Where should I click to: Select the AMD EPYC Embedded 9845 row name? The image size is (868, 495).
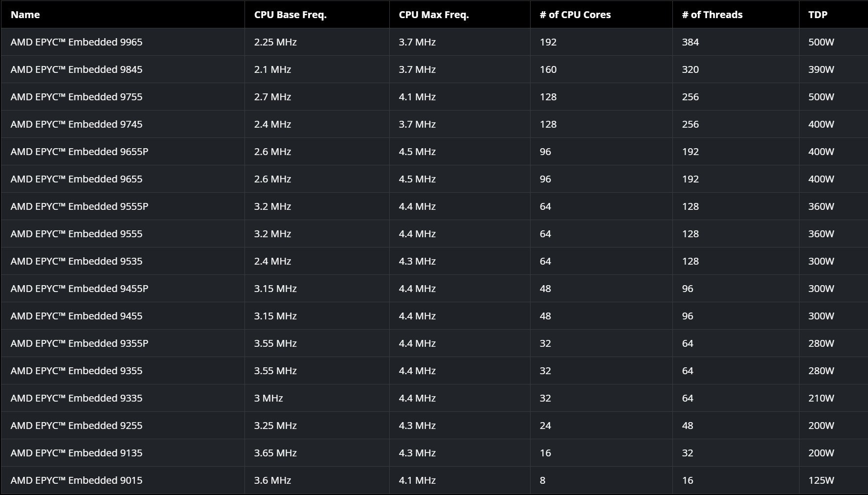click(x=76, y=69)
